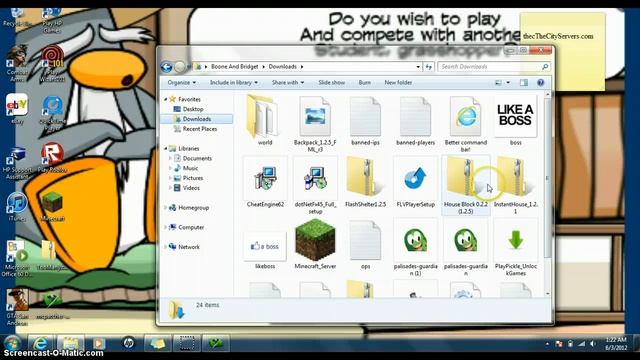
Task: Select Recent Places under Favorites
Action: pos(200,129)
